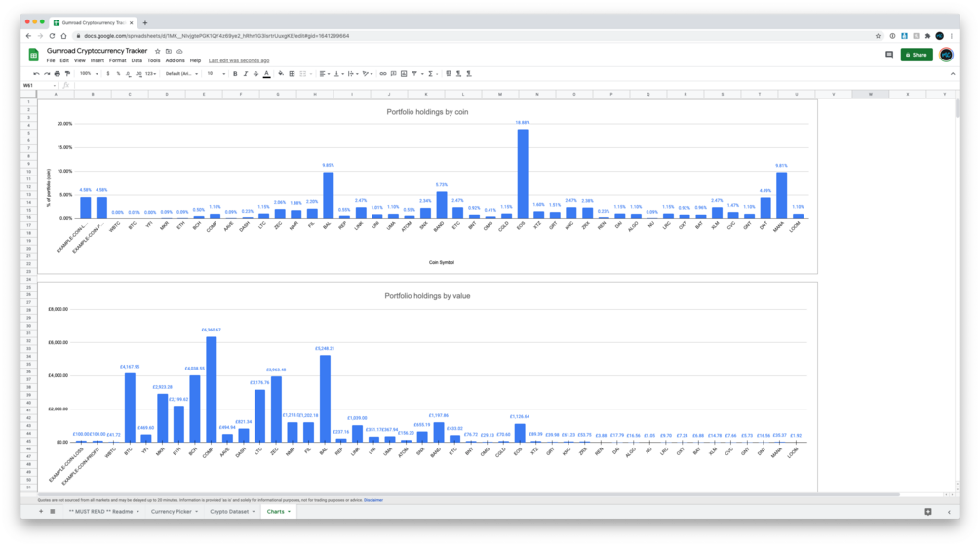Image resolution: width=980 pixels, height=546 pixels.
Task: Open vertical align dropdown
Action: (x=338, y=74)
